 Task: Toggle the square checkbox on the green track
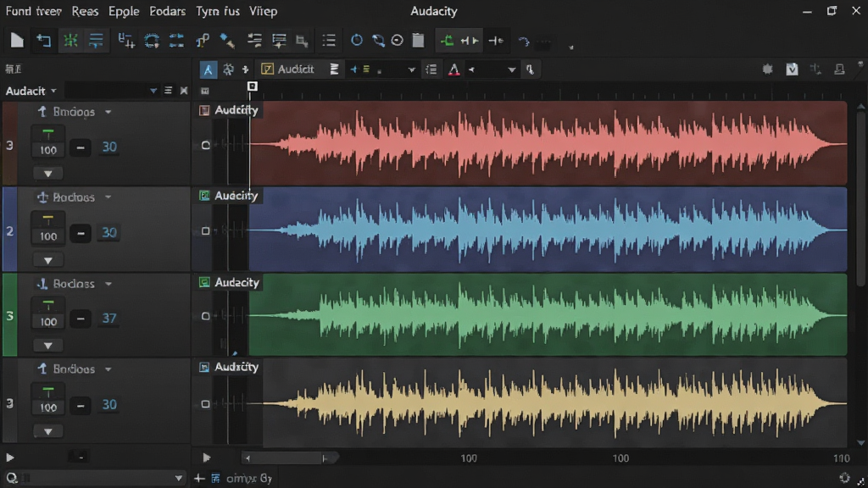pyautogui.click(x=205, y=316)
